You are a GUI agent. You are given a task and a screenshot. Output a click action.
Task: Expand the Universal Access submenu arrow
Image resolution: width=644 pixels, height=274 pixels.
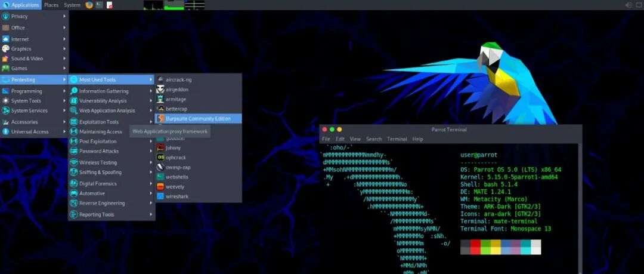pyautogui.click(x=64, y=132)
